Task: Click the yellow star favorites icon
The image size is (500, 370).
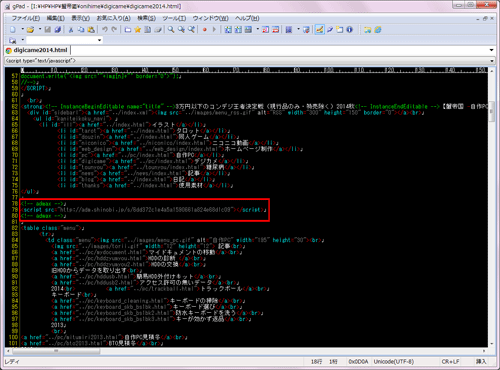Action: point(138,30)
